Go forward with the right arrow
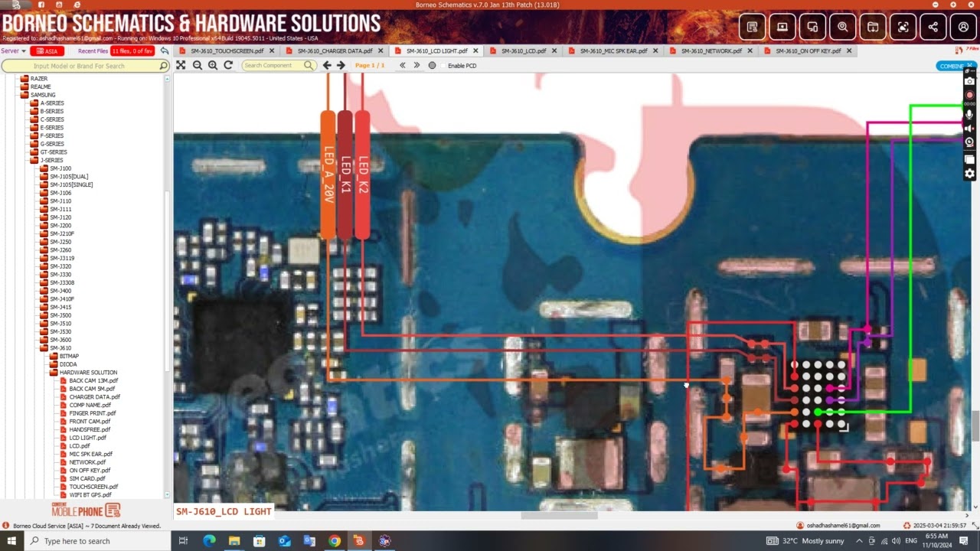 tap(341, 66)
